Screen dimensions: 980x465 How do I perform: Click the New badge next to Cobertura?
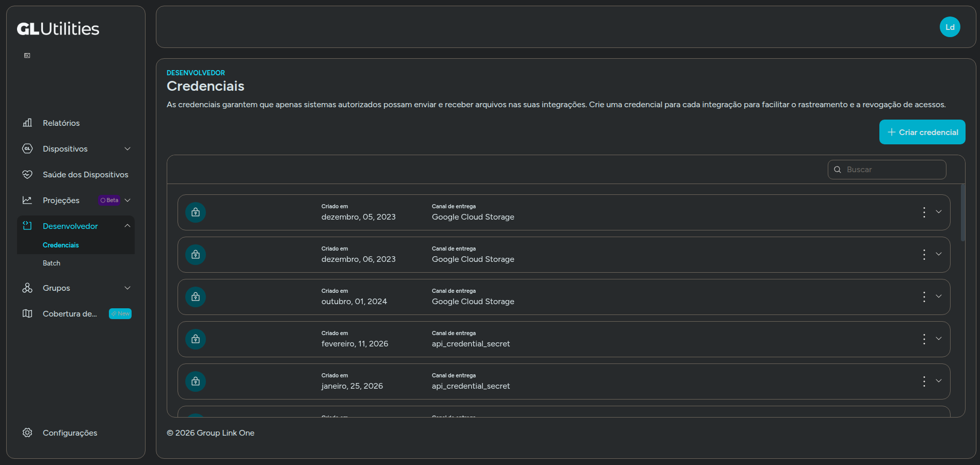click(x=120, y=313)
